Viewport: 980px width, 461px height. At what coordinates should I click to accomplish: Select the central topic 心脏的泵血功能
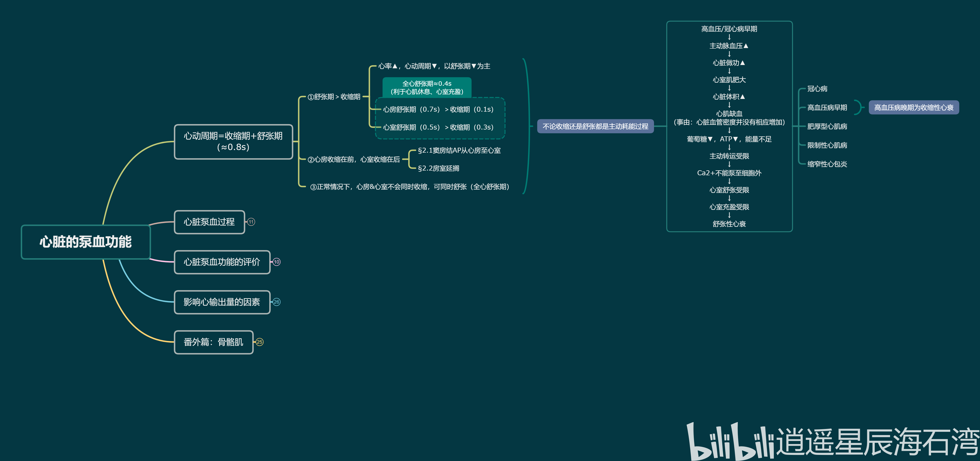(x=85, y=242)
